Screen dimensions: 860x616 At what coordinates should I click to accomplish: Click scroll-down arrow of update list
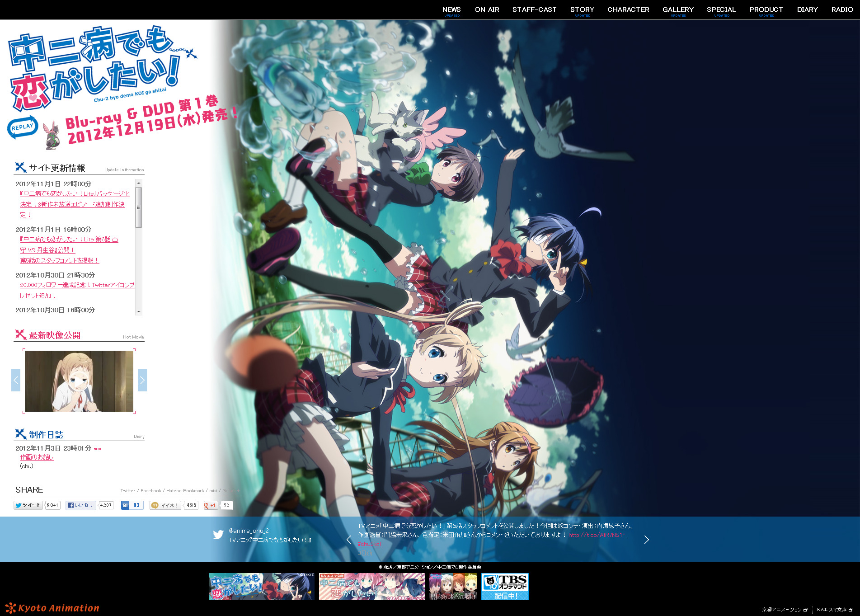[139, 311]
